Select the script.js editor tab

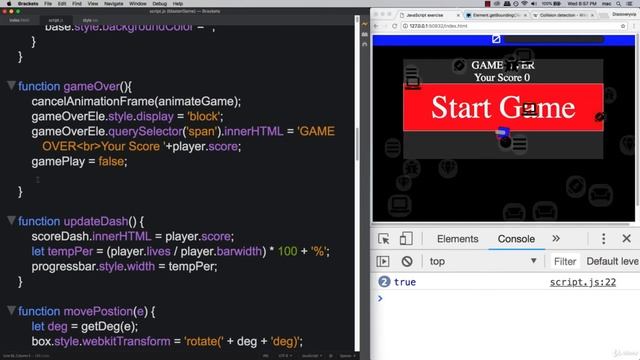56,20
